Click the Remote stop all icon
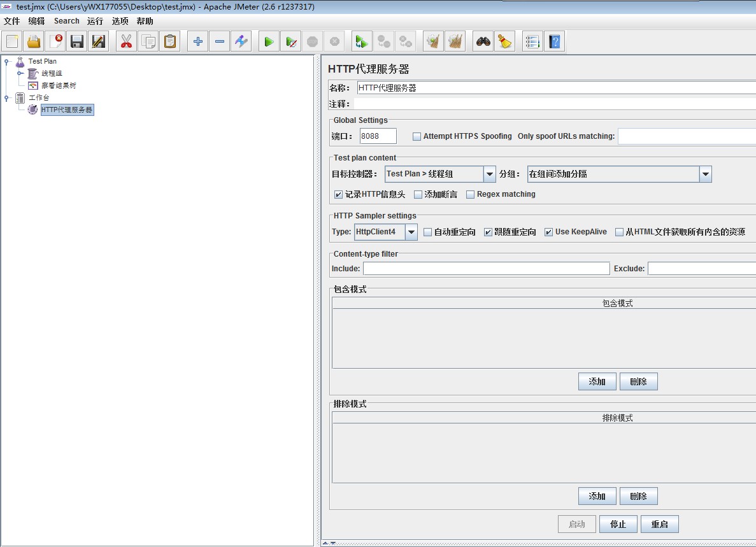Image resolution: width=756 pixels, height=547 pixels. pyautogui.click(x=384, y=41)
